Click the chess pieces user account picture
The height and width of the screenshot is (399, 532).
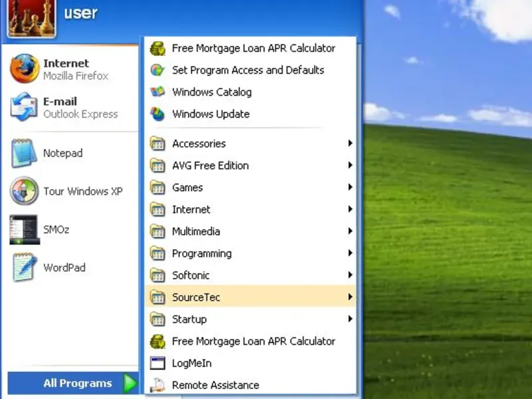point(31,17)
